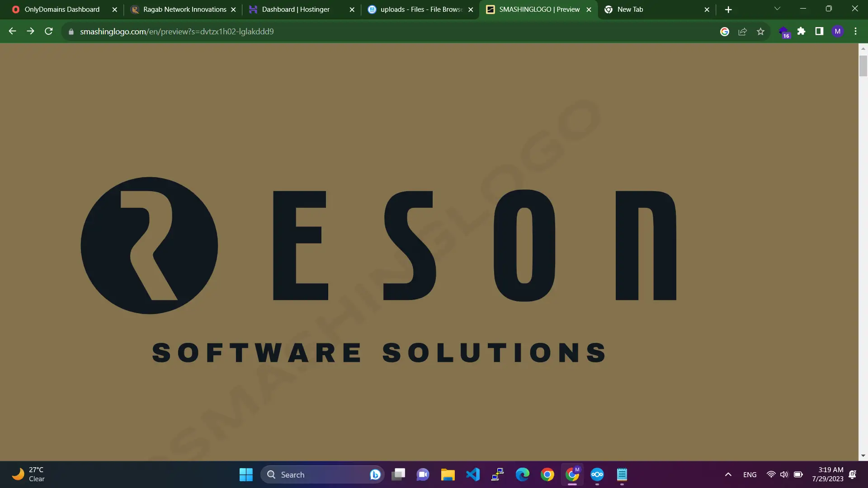The height and width of the screenshot is (488, 868).
Task: Open Visual Studio Code from taskbar
Action: 472,474
